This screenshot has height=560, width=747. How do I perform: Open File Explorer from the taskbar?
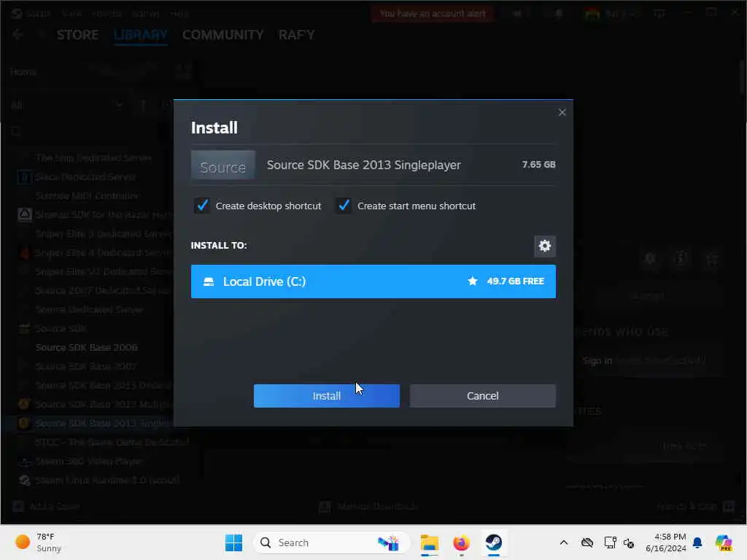click(x=429, y=542)
